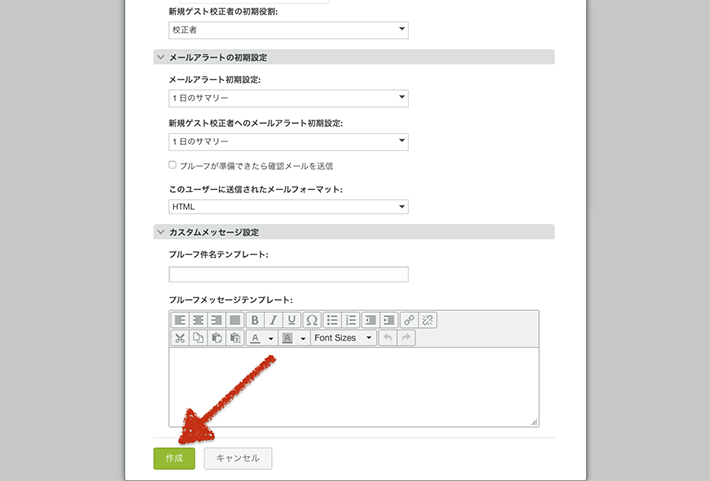Click the green 作成 button
Image resolution: width=710 pixels, height=481 pixels.
point(174,458)
